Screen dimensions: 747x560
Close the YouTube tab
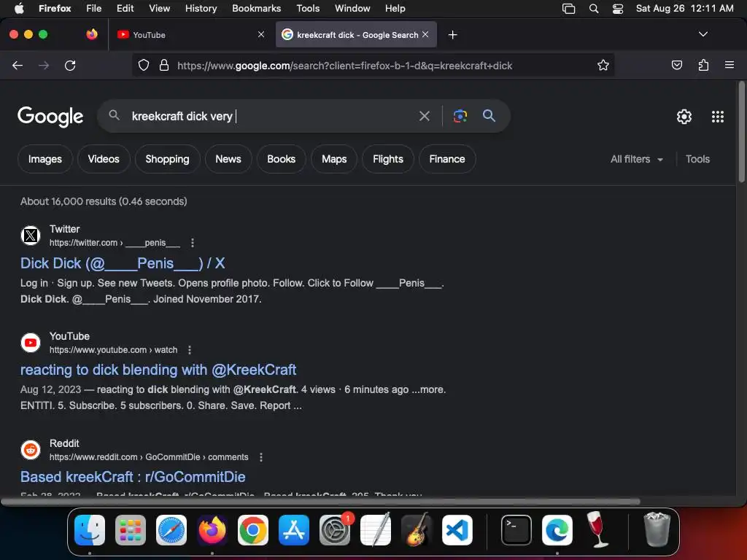261,34
